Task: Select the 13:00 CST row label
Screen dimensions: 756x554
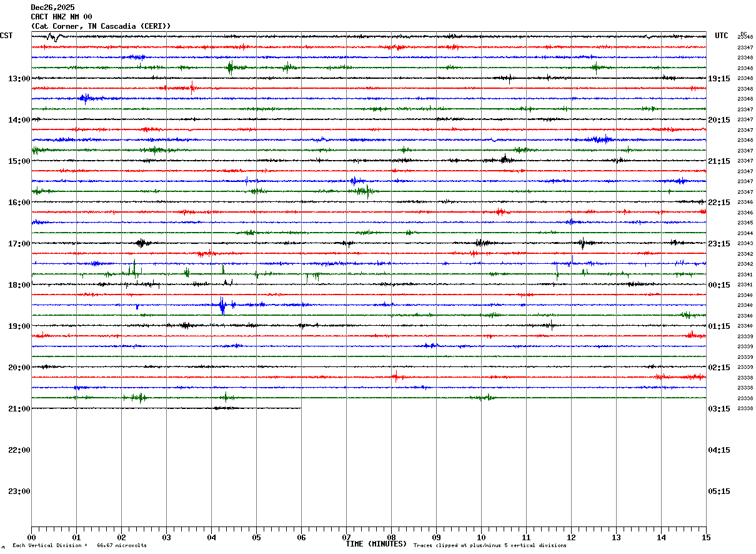Action: (x=19, y=79)
